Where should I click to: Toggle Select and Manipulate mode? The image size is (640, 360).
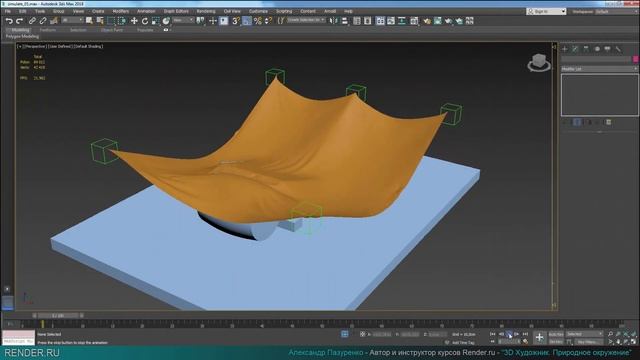coord(213,21)
